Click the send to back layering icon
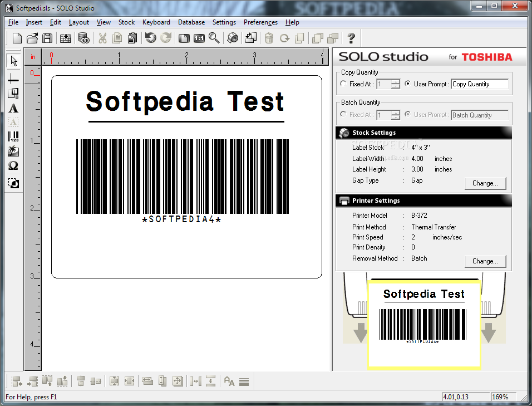This screenshot has width=532, height=406. (333, 38)
